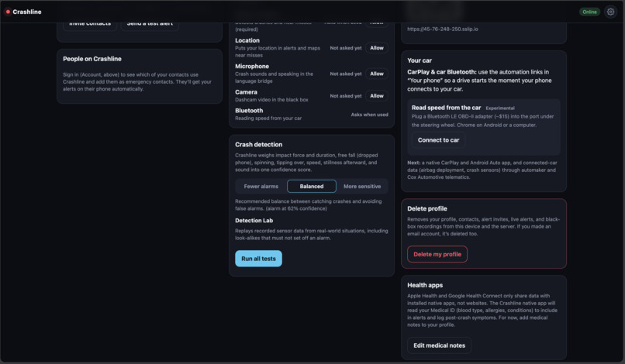Screen dimensions: 625x364
Task: Allow Location permission
Action: pos(377,48)
